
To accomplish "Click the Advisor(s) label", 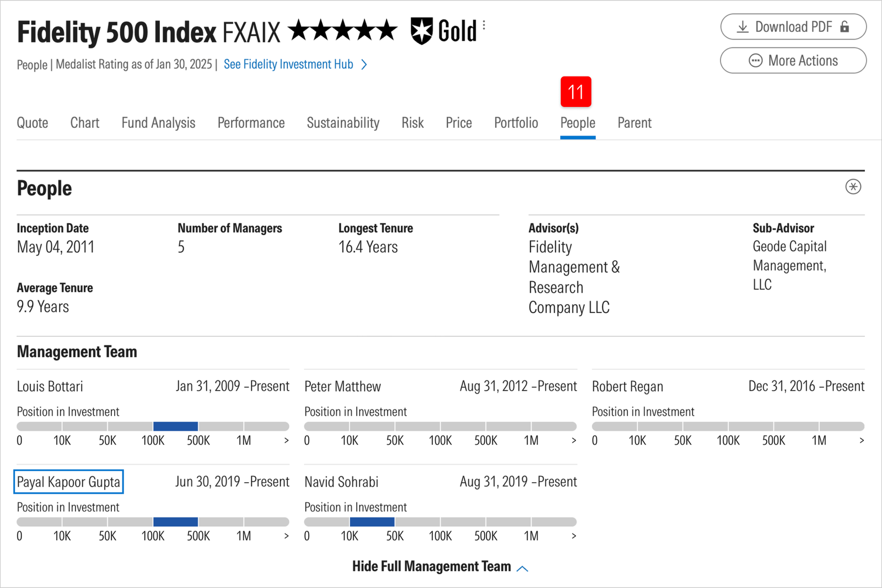I will (x=553, y=228).
